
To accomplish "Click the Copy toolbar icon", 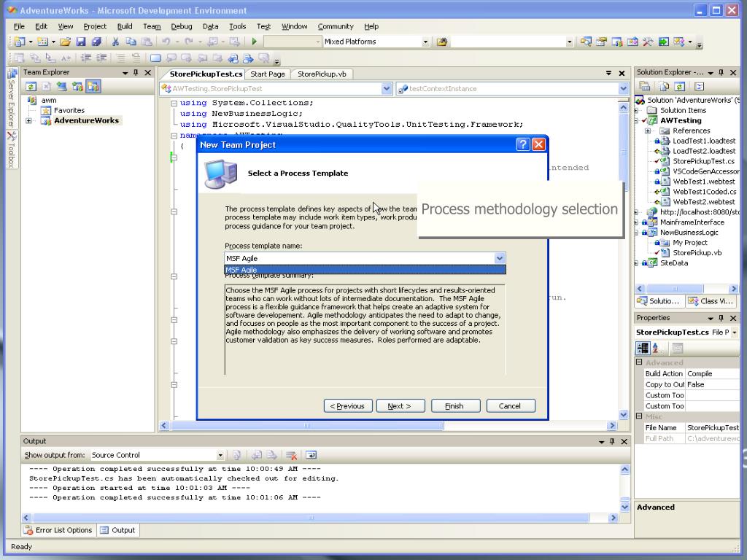I will click(131, 42).
